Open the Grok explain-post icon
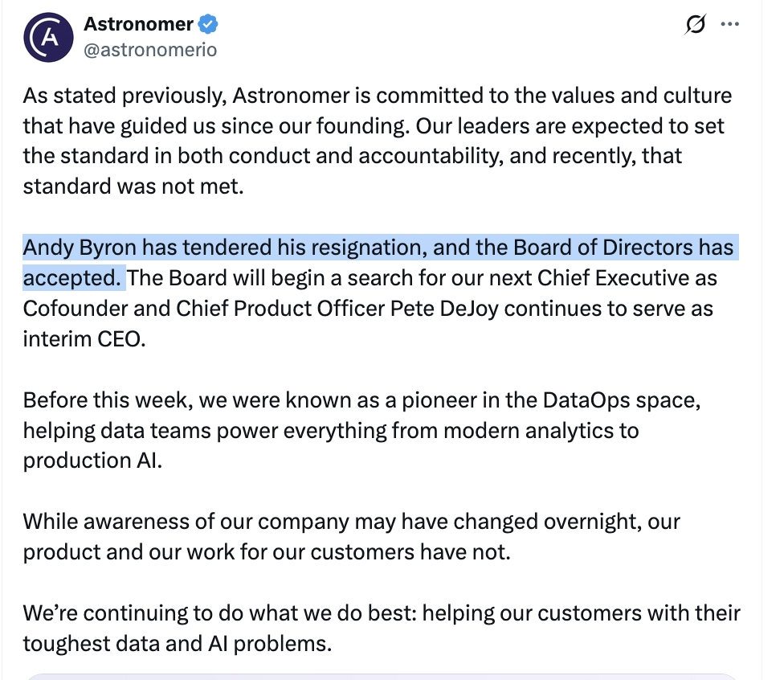 [x=695, y=24]
